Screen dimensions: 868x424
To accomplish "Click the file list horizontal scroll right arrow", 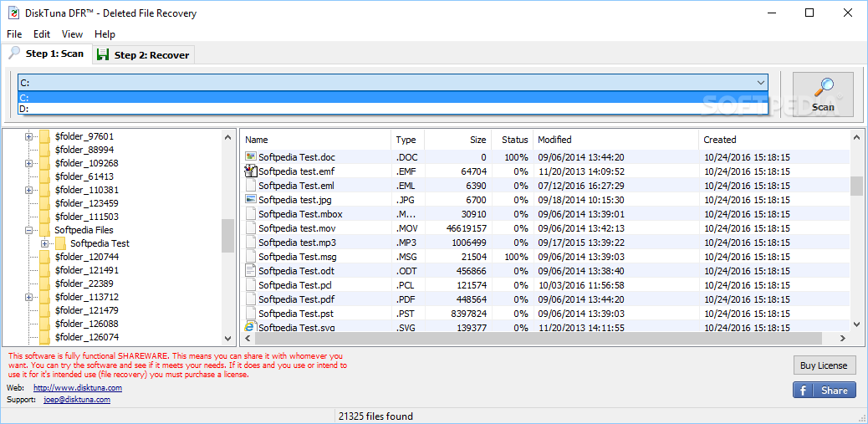I will (843, 338).
